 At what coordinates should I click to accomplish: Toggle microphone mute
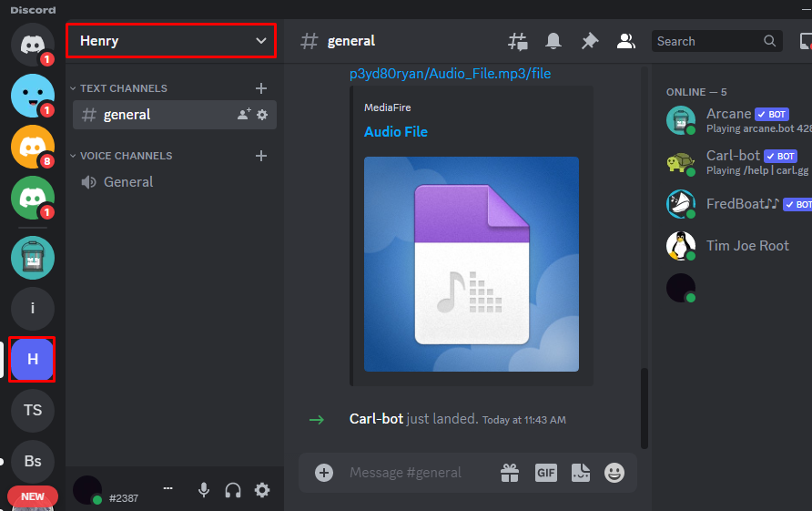[x=204, y=490]
